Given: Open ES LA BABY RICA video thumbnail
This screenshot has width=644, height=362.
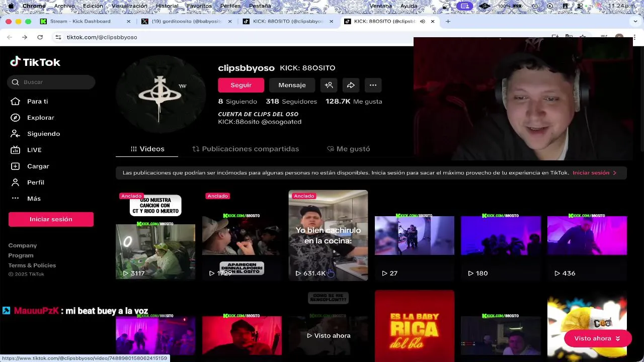Looking at the screenshot, I should [x=415, y=326].
